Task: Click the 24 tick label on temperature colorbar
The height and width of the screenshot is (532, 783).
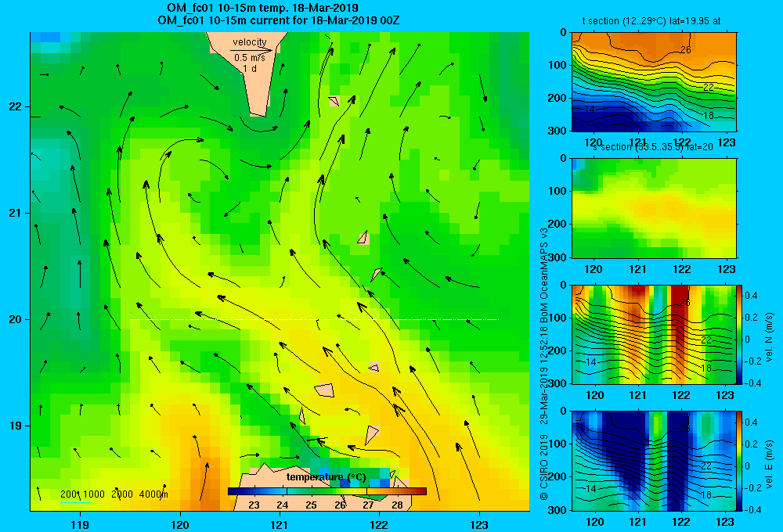Action: (282, 505)
